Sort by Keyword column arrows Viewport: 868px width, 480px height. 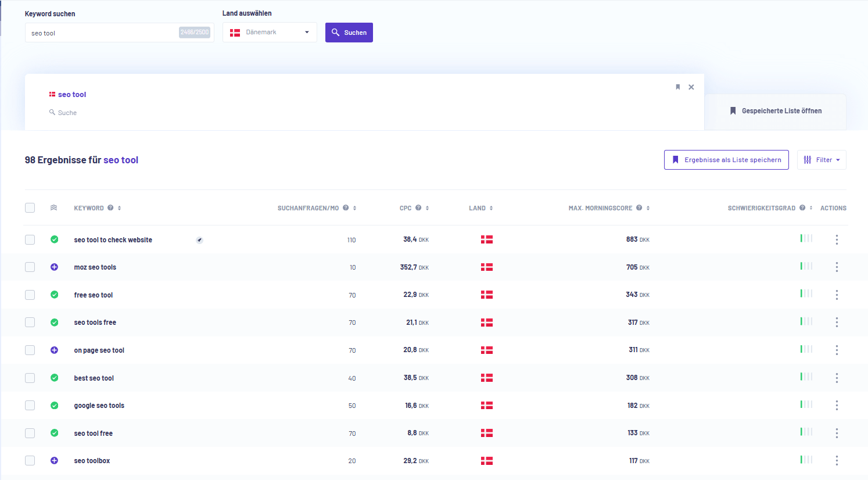pyautogui.click(x=119, y=208)
